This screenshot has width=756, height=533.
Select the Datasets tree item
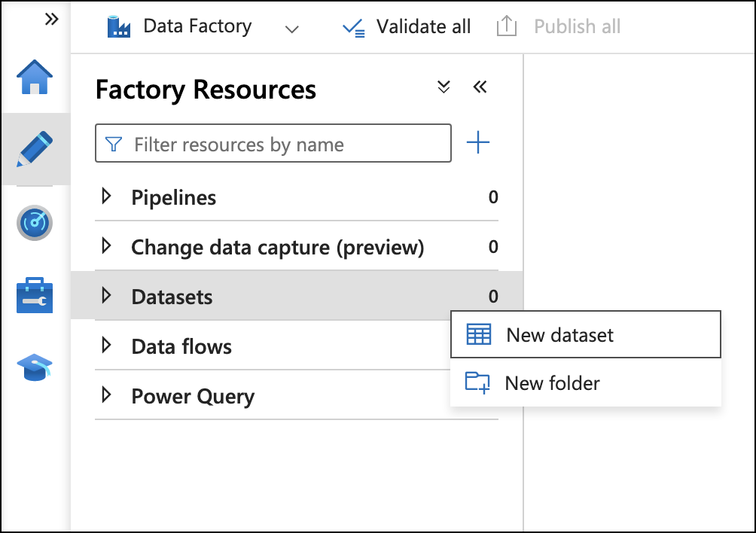[x=172, y=297]
